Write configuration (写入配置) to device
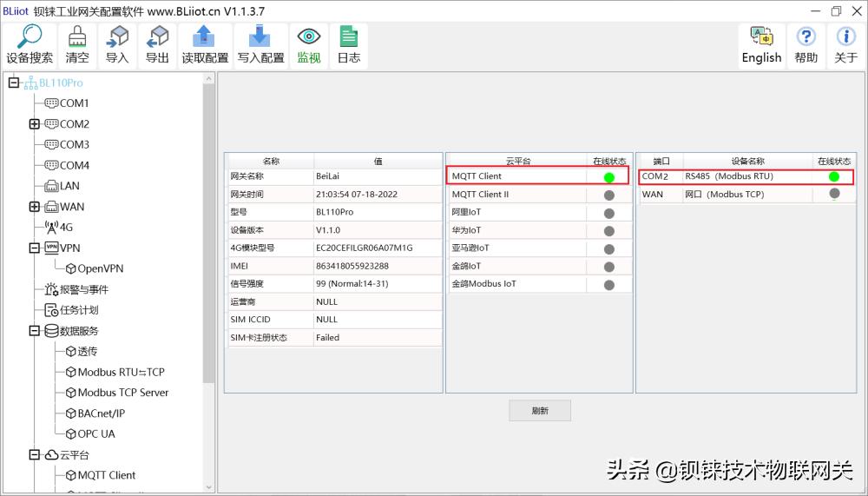This screenshot has height=496, width=868. point(260,45)
